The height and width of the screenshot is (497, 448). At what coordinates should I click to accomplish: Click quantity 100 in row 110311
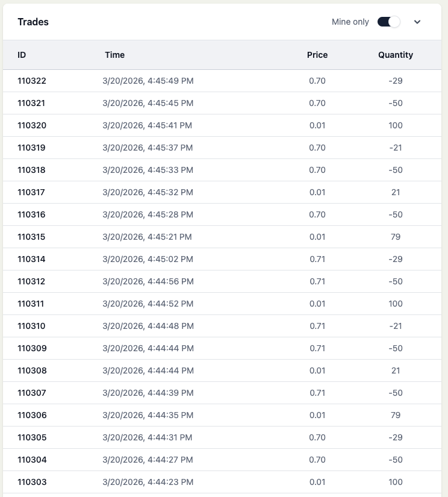(396, 304)
